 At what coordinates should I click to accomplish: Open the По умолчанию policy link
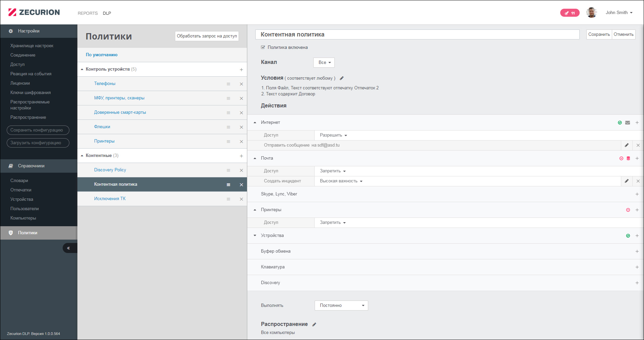click(x=102, y=55)
